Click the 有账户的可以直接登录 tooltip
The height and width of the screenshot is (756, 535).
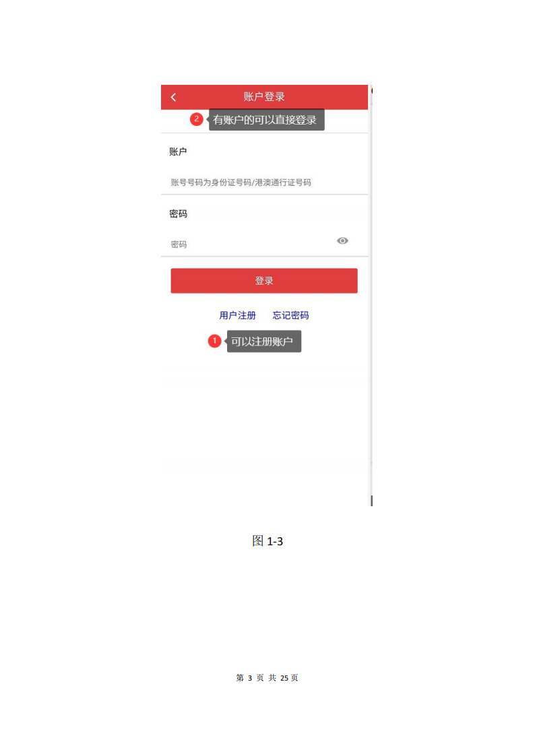266,120
